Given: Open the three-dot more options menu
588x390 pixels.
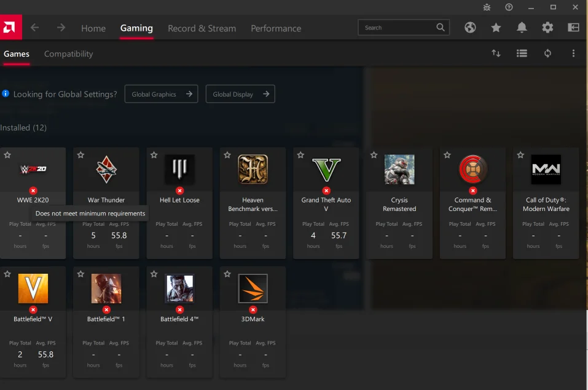Looking at the screenshot, I should (573, 54).
